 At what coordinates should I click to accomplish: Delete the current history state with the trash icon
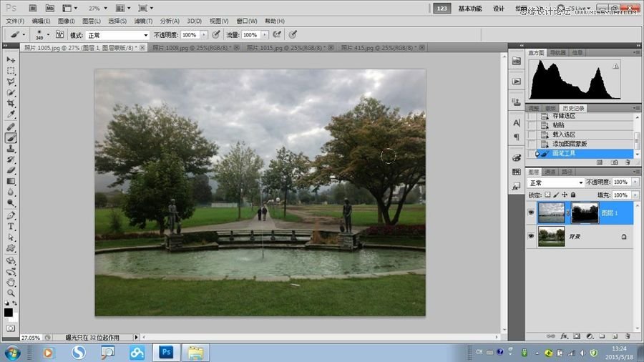point(628,162)
